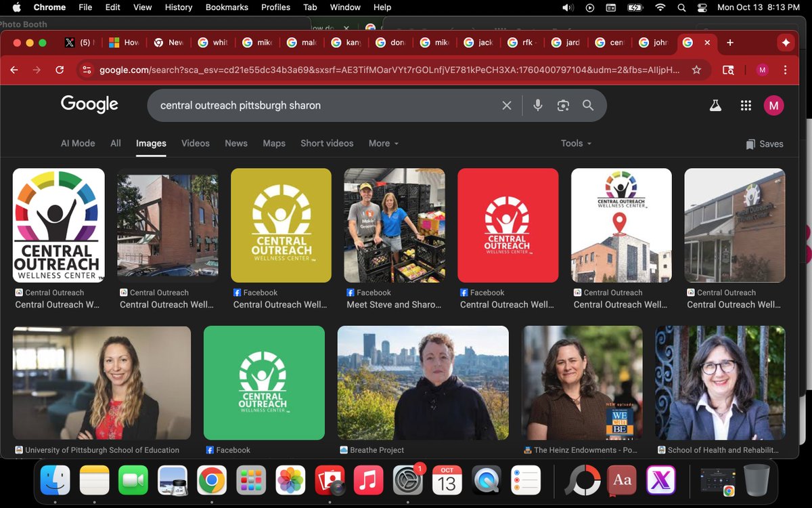Start a voice search with the microphone
The image size is (812, 508).
[x=538, y=106]
